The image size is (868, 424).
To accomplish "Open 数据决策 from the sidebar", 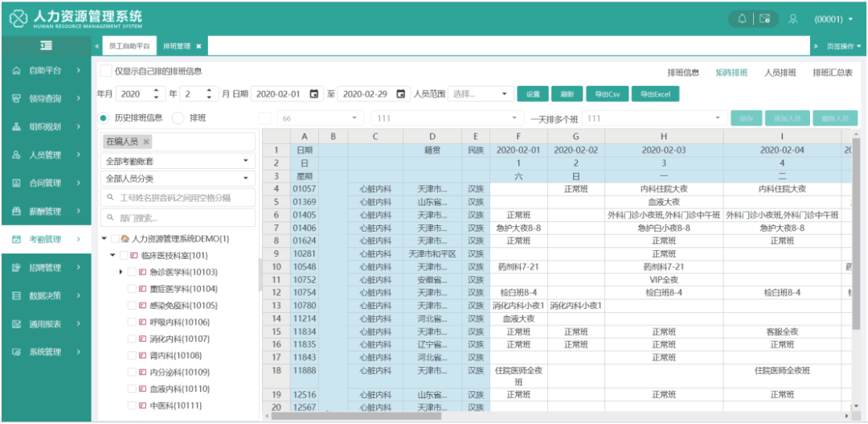I will point(44,296).
